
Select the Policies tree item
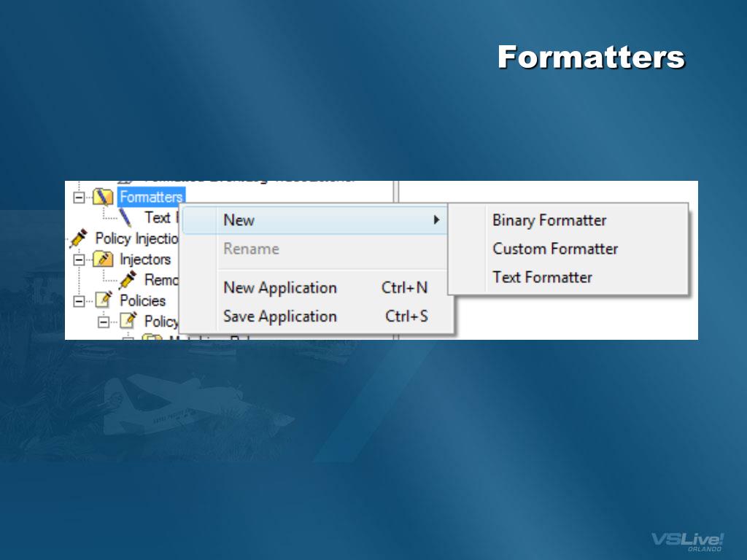point(143,300)
